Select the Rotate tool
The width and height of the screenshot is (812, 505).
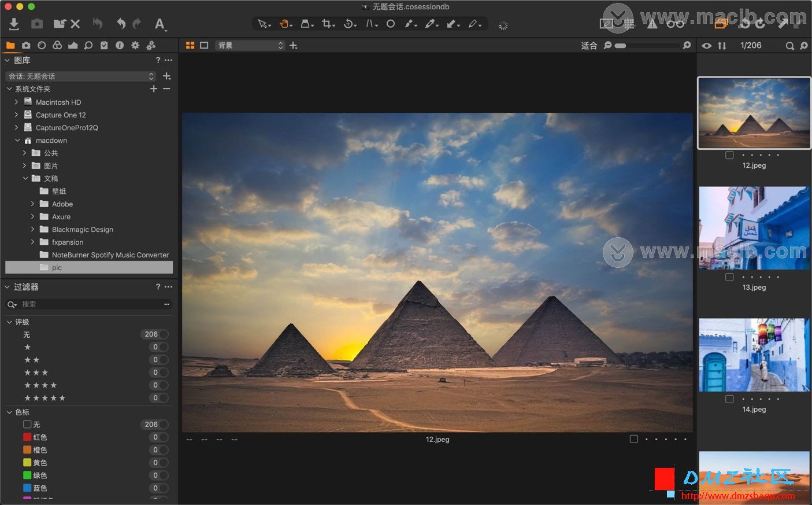pos(350,24)
